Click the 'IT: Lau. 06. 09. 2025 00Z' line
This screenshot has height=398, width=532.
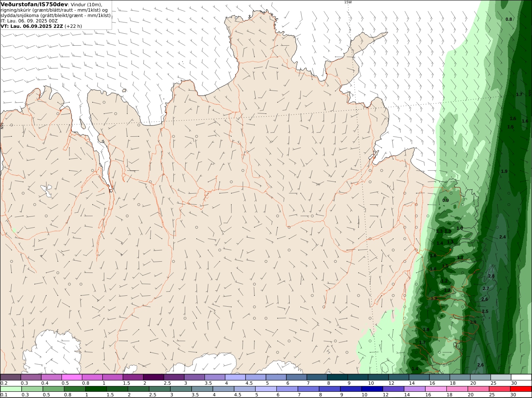coord(29,21)
